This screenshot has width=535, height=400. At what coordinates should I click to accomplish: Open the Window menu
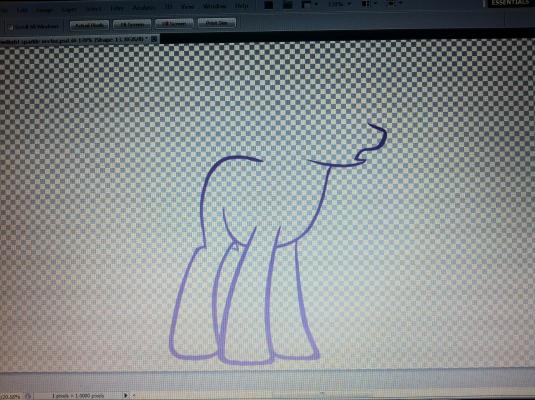(214, 6)
